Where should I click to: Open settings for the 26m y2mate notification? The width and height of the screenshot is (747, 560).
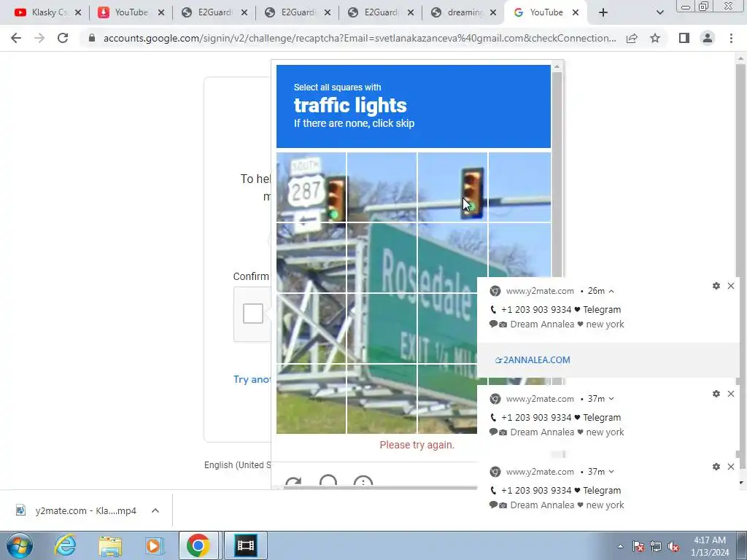716,286
